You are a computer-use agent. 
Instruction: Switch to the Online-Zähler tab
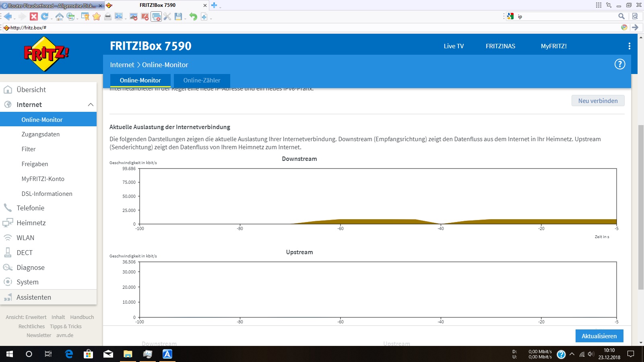pos(202,80)
